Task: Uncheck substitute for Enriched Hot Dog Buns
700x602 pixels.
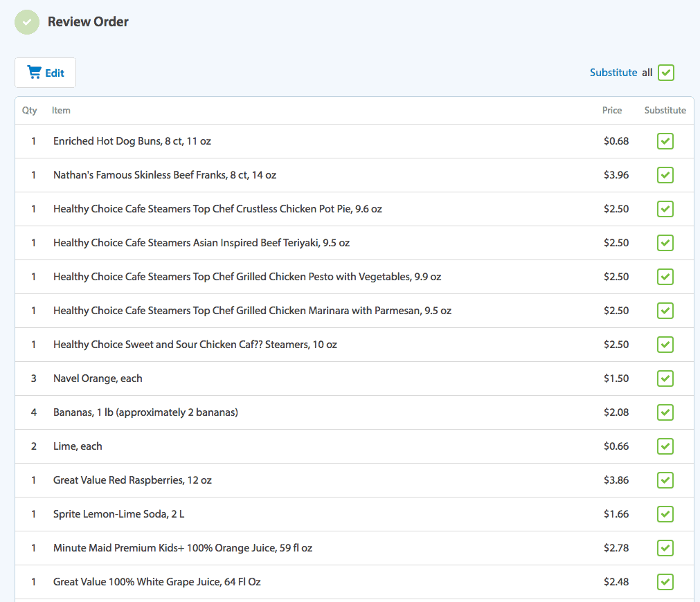Action: coord(665,141)
